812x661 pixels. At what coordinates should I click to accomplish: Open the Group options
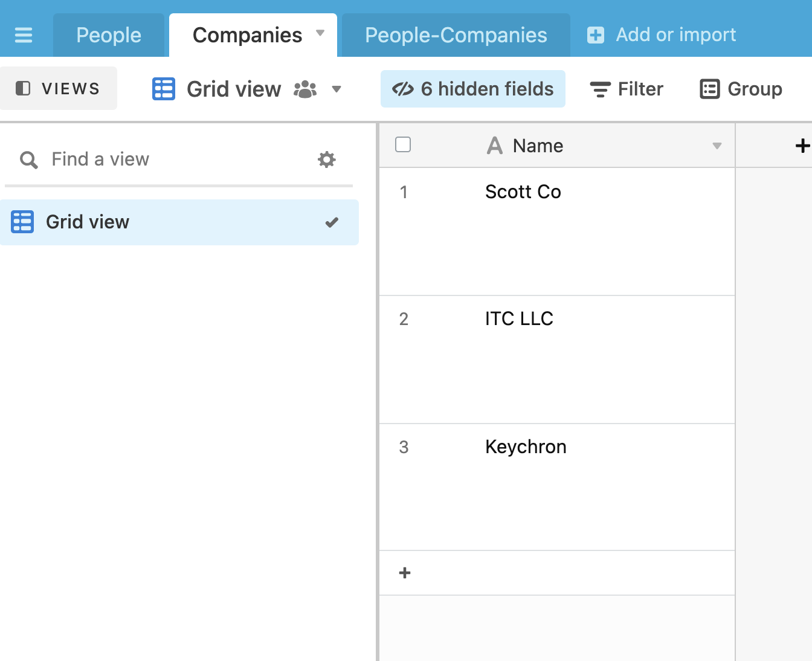click(741, 89)
